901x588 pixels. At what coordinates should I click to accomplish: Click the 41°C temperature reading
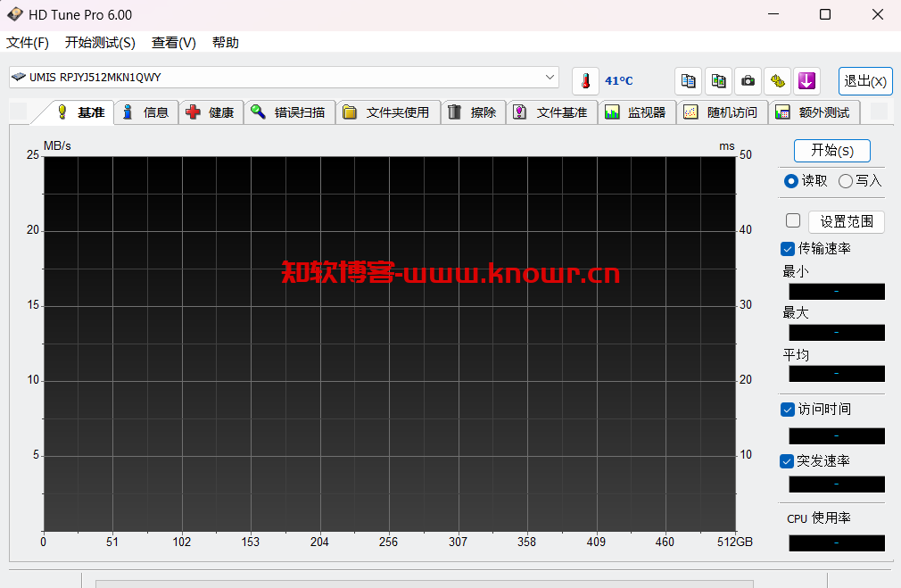point(619,81)
